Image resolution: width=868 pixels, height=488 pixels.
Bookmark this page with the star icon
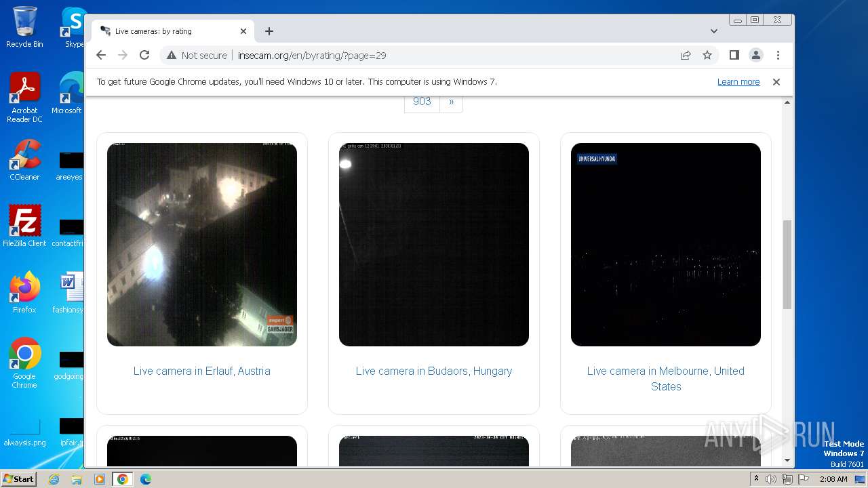tap(707, 55)
